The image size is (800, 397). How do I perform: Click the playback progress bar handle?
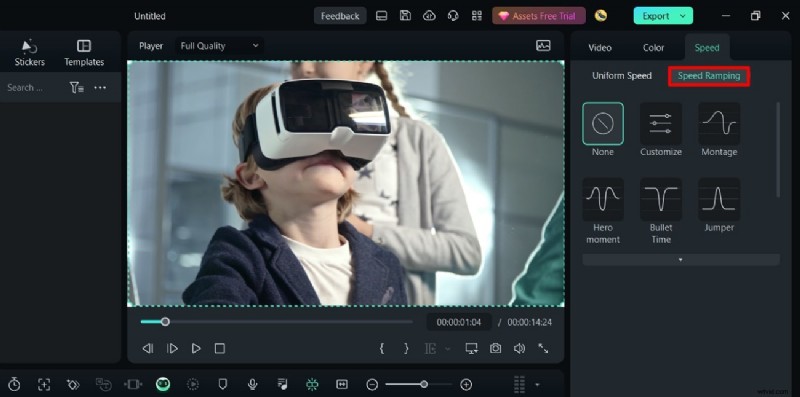165,321
